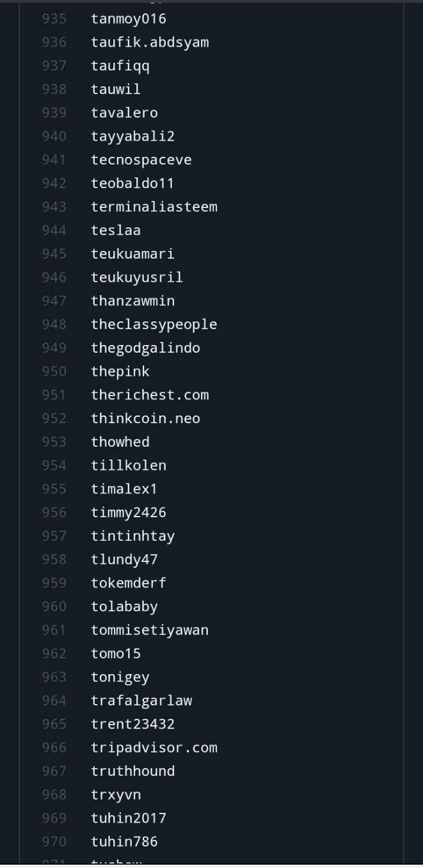The width and height of the screenshot is (423, 868).
Task: Click the "theclassypeople" entry
Action: tap(154, 325)
